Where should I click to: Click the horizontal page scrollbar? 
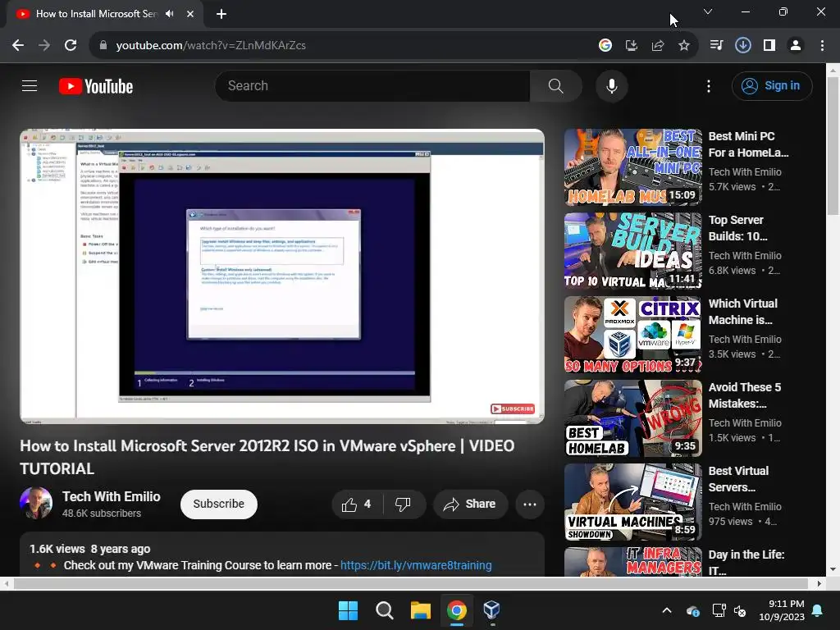412,583
